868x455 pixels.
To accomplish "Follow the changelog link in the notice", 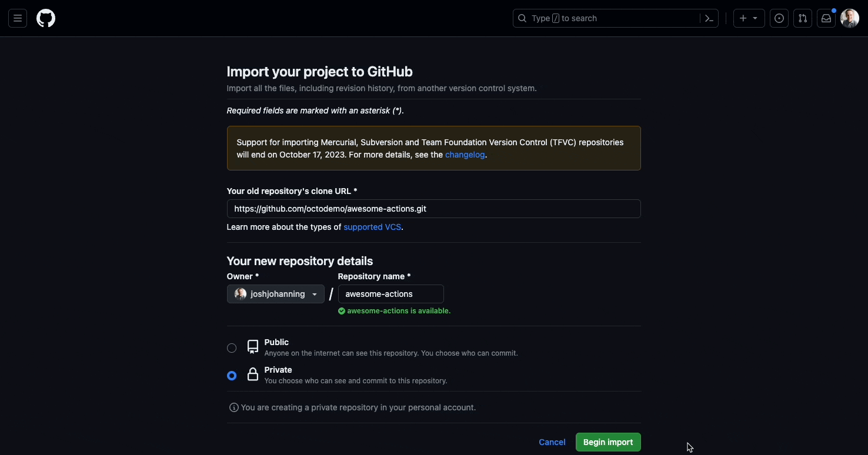I will pyautogui.click(x=465, y=155).
